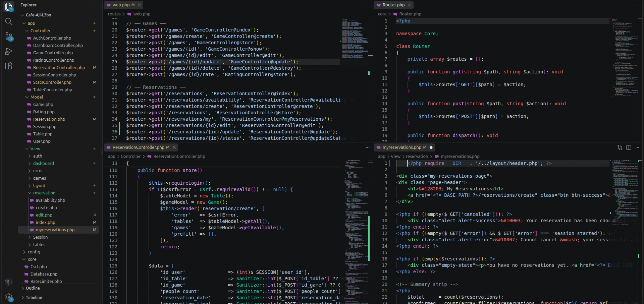Open the Manage gear icon
Screen dimensions: 644x304
point(9,297)
